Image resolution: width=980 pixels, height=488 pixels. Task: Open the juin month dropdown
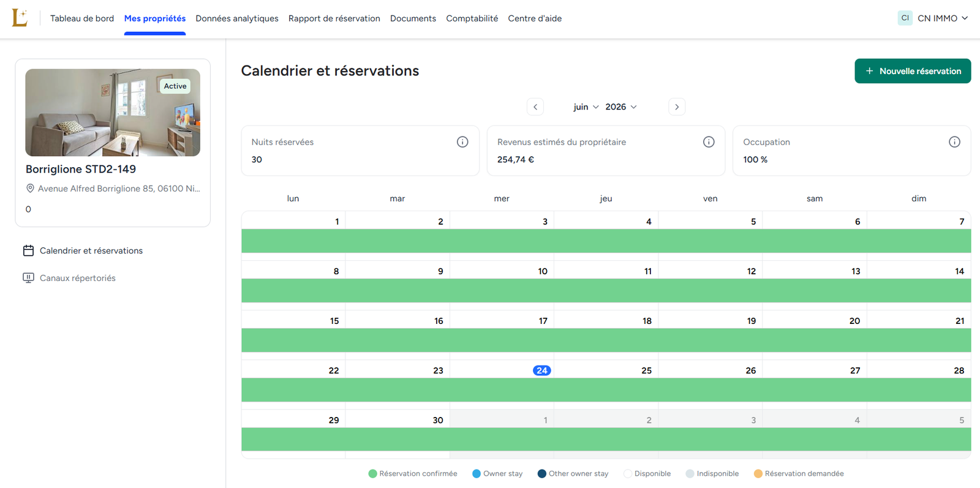point(586,107)
